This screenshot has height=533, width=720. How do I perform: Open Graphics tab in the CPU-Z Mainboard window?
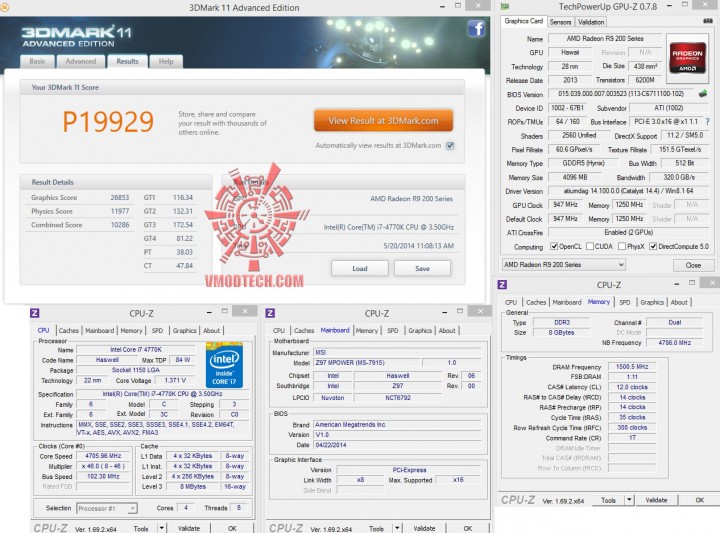pos(420,331)
